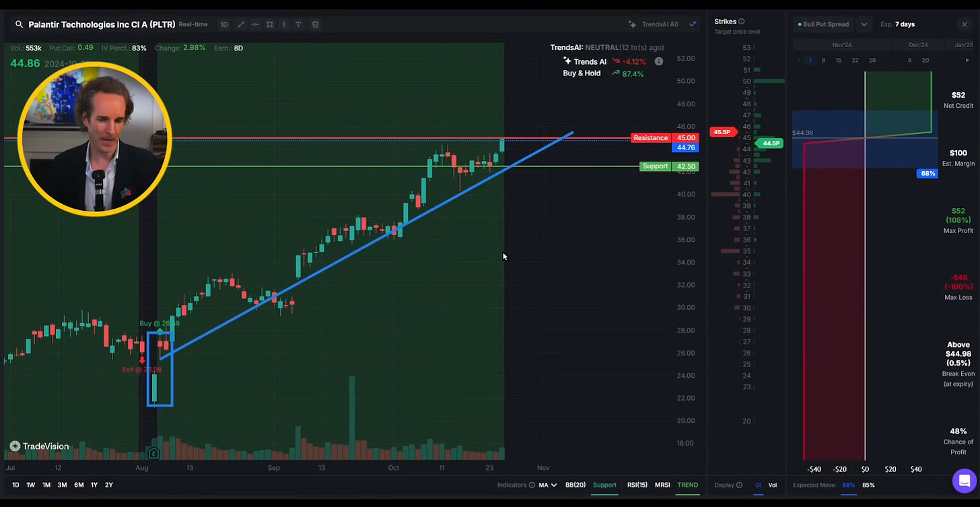Select the 2Y chart range
The height and width of the screenshot is (507, 980).
[109, 485]
